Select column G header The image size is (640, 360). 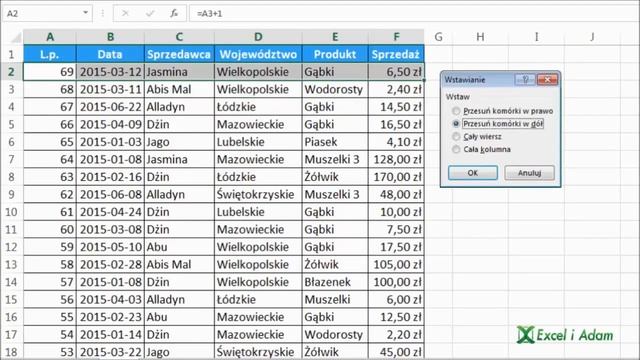[x=438, y=37]
